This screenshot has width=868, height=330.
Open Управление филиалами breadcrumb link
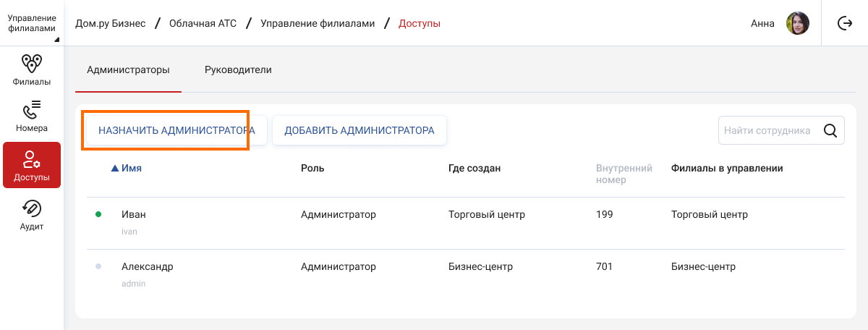click(318, 23)
